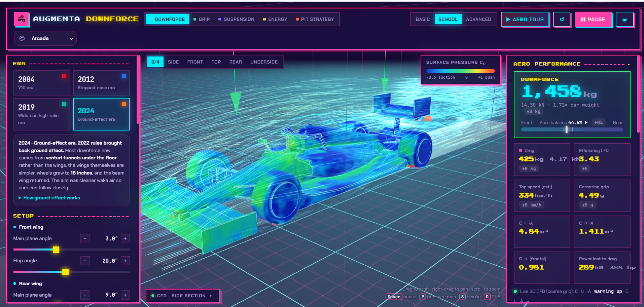Image resolution: width=644 pixels, height=307 pixels.
Task: Click the Power lost to drag card
Action: [x=602, y=268]
